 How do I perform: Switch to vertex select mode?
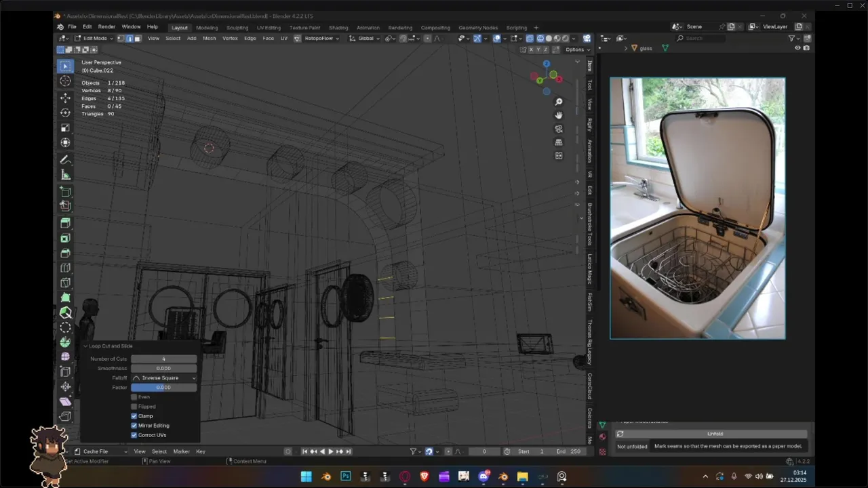121,39
